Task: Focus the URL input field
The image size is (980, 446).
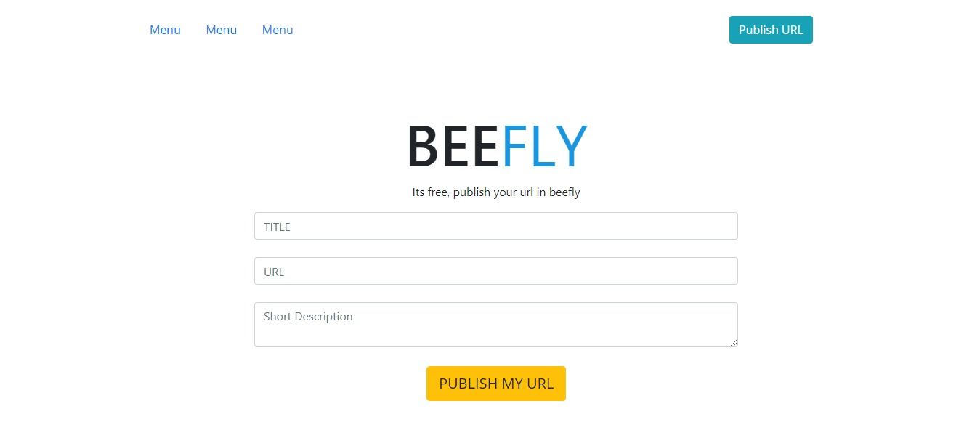Action: 496,271
